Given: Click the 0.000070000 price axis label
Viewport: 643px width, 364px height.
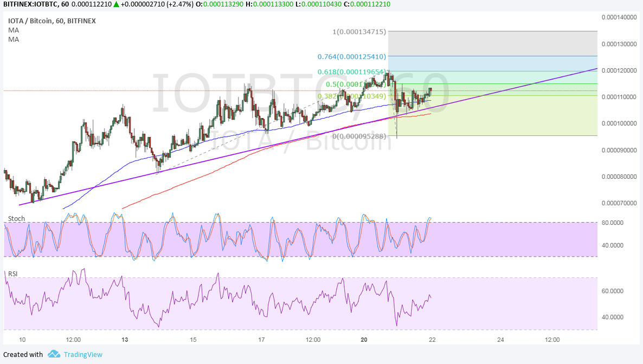Looking at the screenshot, I should pyautogui.click(x=619, y=203).
